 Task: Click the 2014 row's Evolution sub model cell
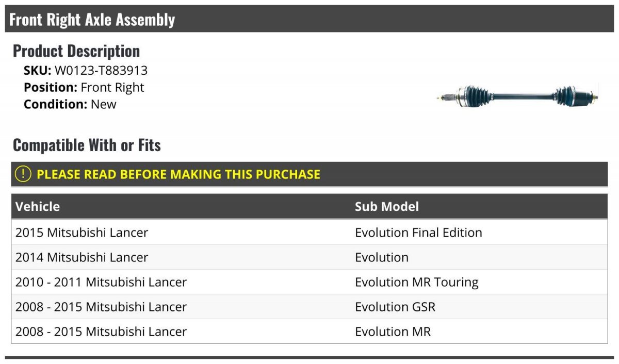pos(382,257)
